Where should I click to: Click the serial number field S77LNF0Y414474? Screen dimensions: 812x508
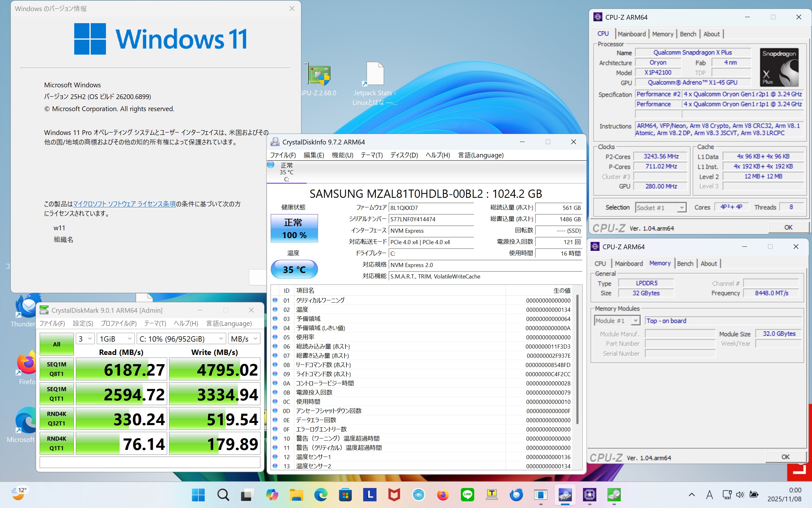coord(431,219)
